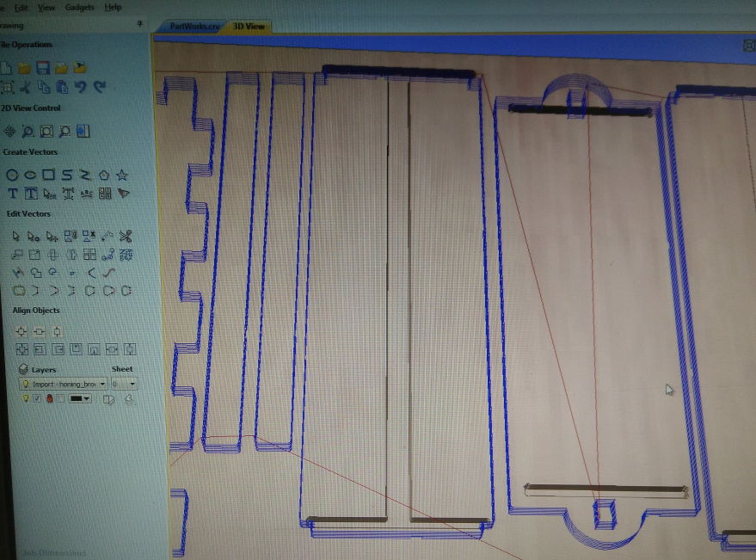Import vectors folder icon
The image size is (756, 560).
pyautogui.click(x=61, y=68)
